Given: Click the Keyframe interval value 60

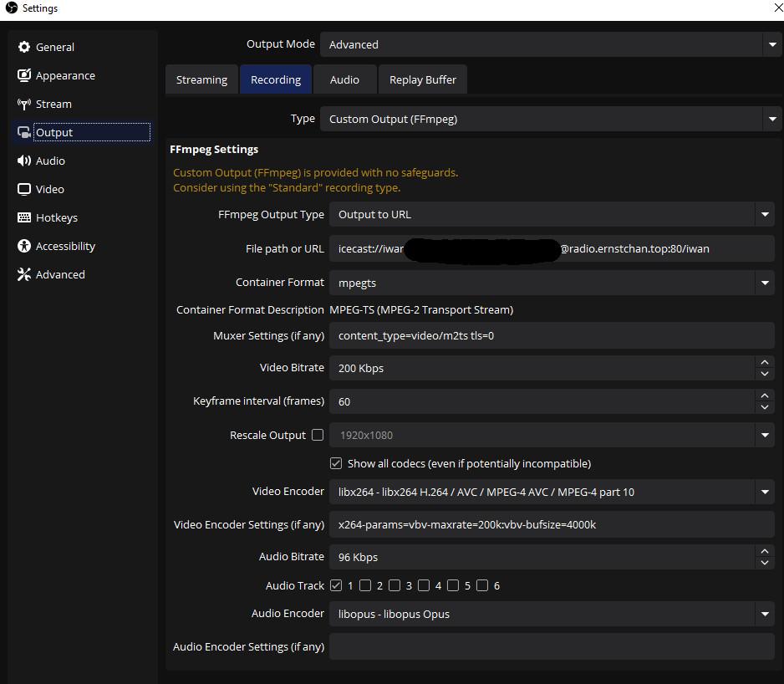Looking at the screenshot, I should pos(542,402).
